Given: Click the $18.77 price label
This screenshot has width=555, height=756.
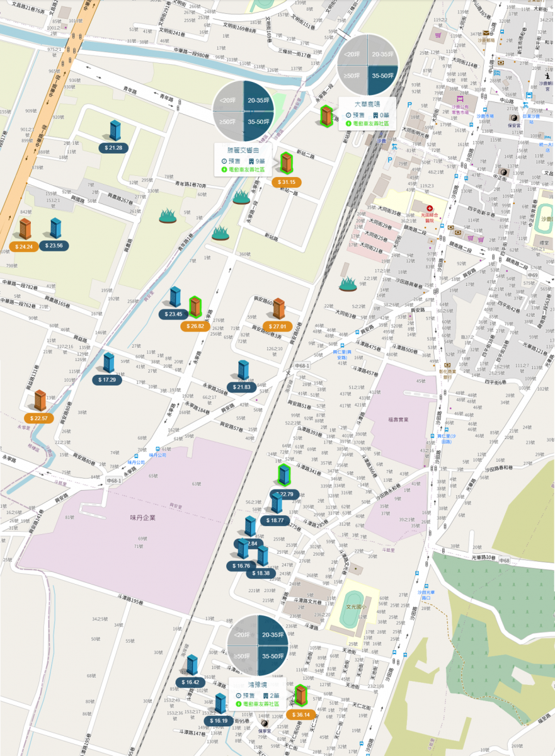Looking at the screenshot, I should 275,520.
